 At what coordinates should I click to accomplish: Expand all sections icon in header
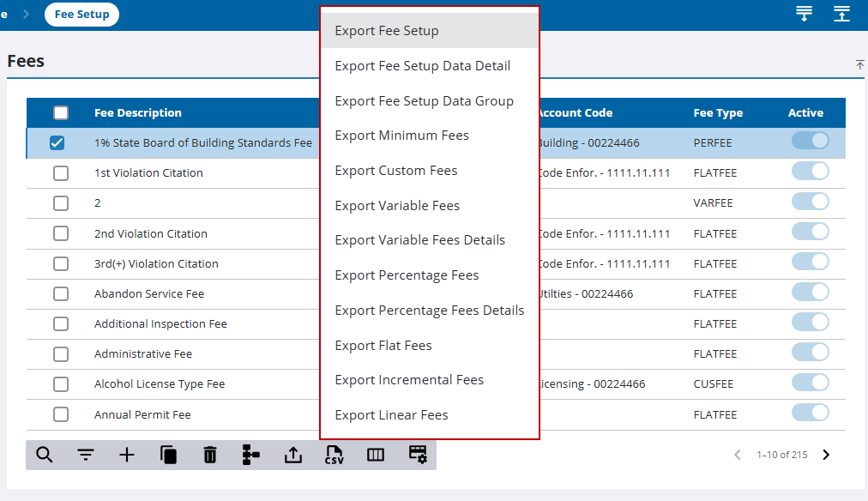click(804, 14)
